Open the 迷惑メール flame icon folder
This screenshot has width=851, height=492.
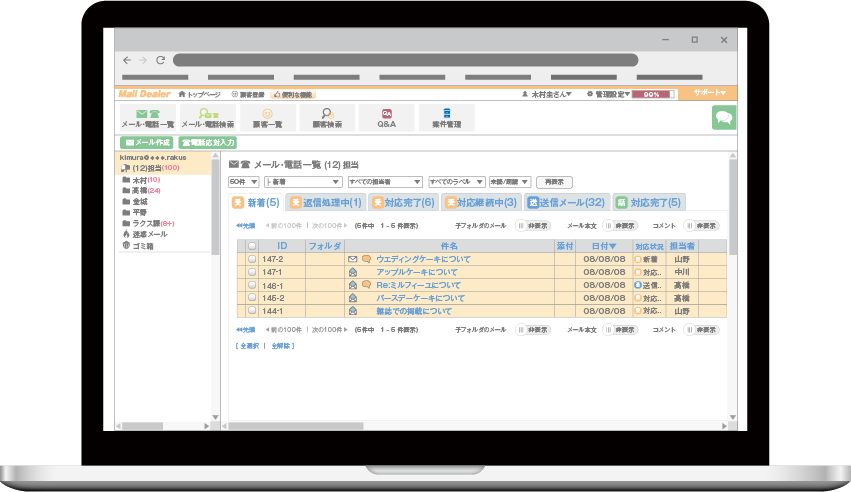tap(126, 234)
